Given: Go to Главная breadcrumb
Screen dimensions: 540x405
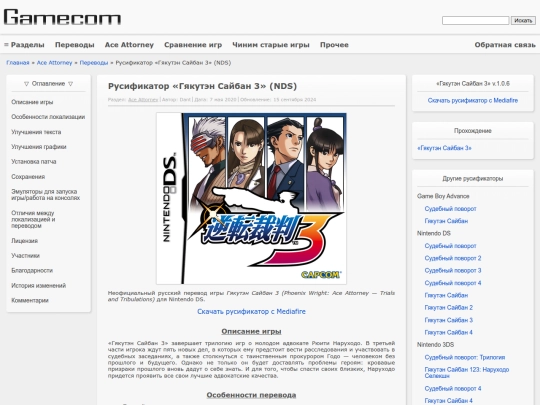Looking at the screenshot, I should 18,63.
